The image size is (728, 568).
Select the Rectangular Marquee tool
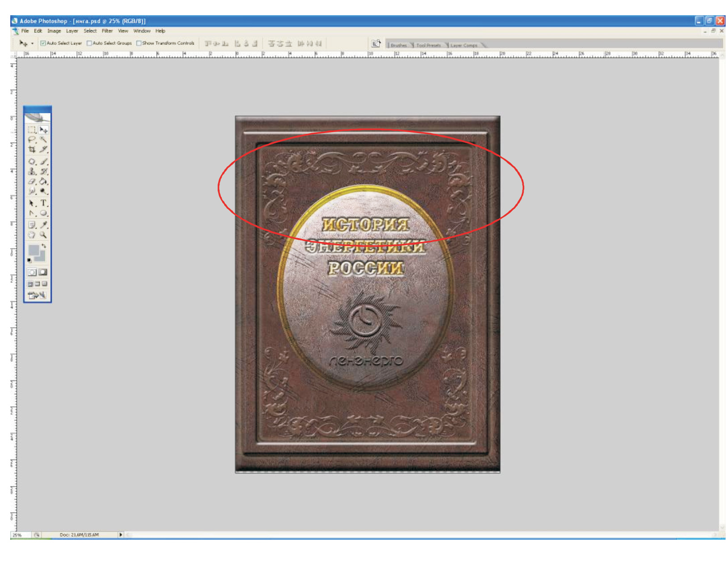[x=32, y=130]
